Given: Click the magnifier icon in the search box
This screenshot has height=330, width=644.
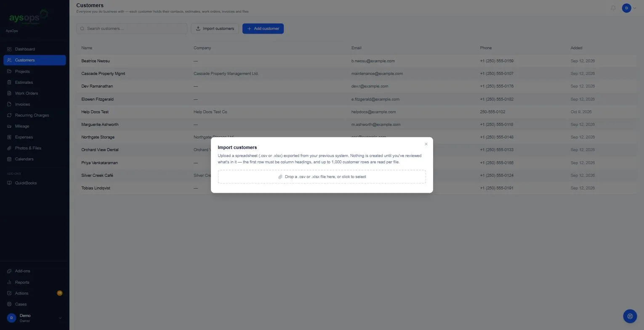Looking at the screenshot, I should (x=82, y=29).
